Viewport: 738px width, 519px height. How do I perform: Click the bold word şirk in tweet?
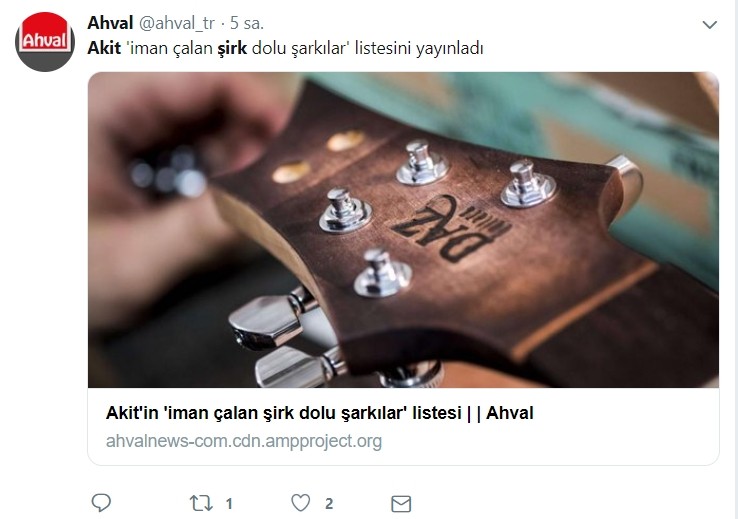click(232, 49)
